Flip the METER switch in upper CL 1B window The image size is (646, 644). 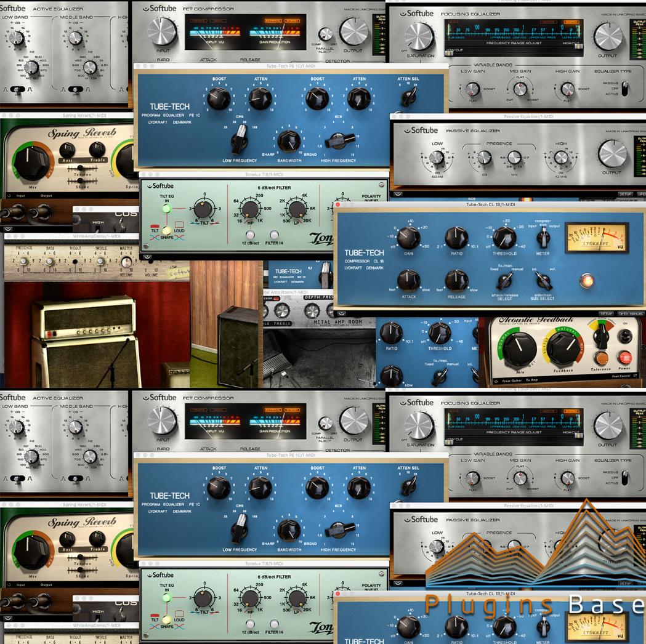[x=543, y=237]
